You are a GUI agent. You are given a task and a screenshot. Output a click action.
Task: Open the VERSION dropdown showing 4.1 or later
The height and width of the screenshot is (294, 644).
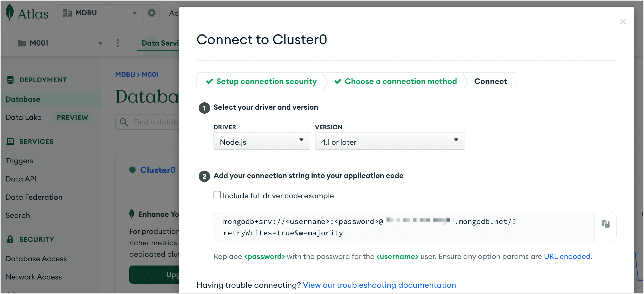pyautogui.click(x=389, y=141)
